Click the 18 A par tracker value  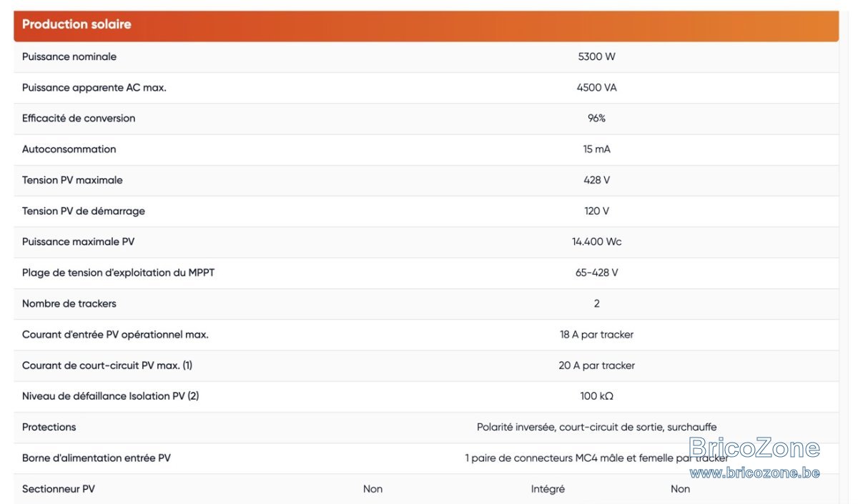click(596, 335)
